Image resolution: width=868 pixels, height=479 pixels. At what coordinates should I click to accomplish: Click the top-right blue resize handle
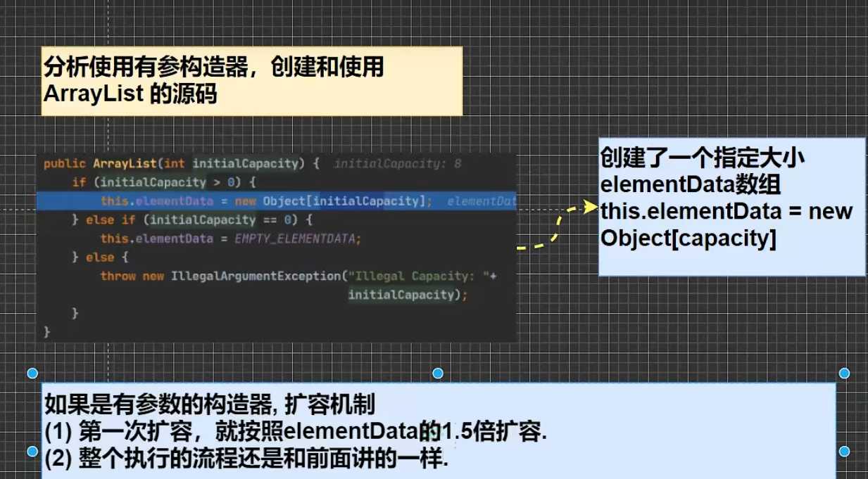[844, 373]
